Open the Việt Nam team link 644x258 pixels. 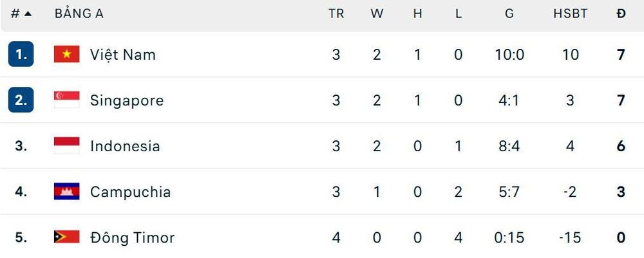(x=123, y=55)
